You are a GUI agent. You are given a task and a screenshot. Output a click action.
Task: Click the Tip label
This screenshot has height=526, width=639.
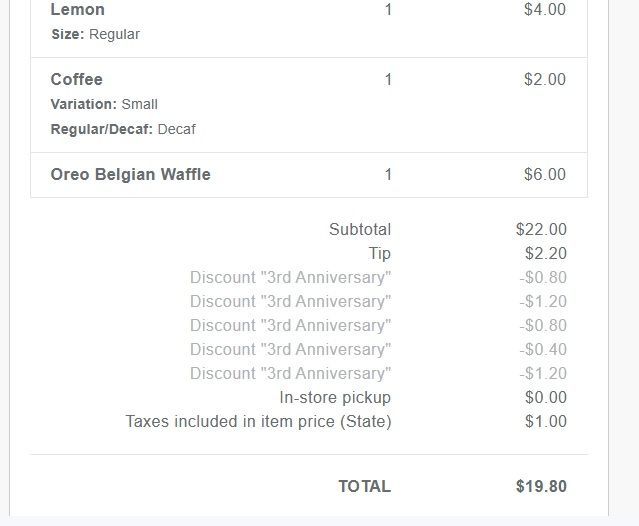click(379, 254)
